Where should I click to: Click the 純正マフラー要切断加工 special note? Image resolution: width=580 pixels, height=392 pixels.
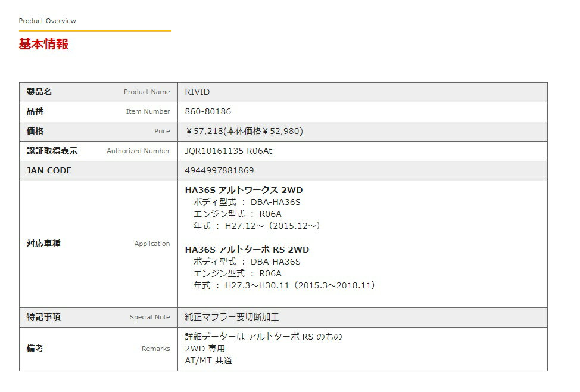click(x=232, y=317)
